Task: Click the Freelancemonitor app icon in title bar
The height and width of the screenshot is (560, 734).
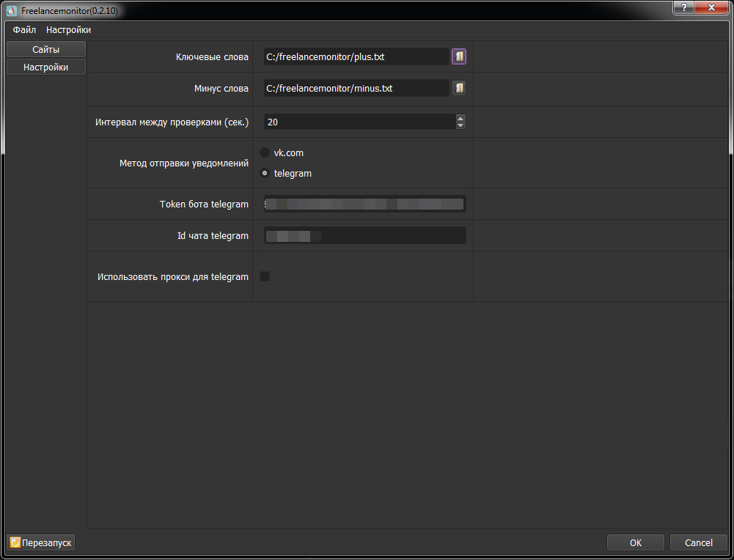Action: (x=12, y=10)
